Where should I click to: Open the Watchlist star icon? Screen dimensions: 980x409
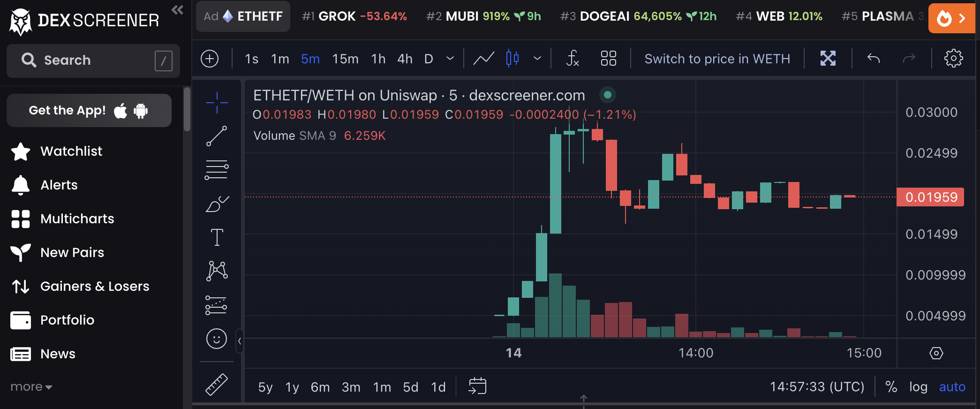click(21, 151)
